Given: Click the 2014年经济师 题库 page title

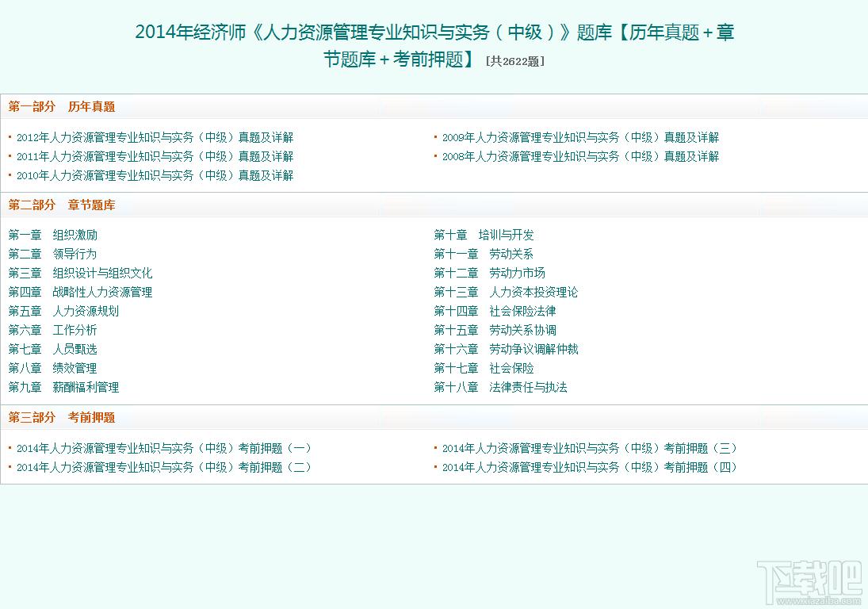Looking at the screenshot, I should (x=434, y=45).
